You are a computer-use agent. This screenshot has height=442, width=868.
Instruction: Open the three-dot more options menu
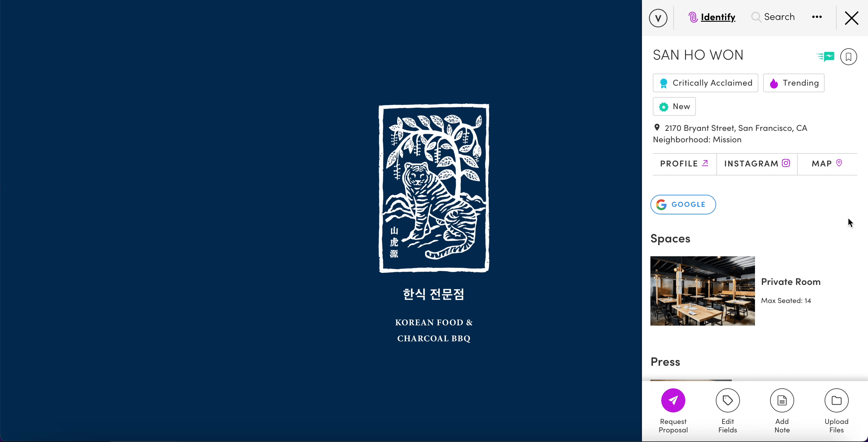click(x=817, y=17)
